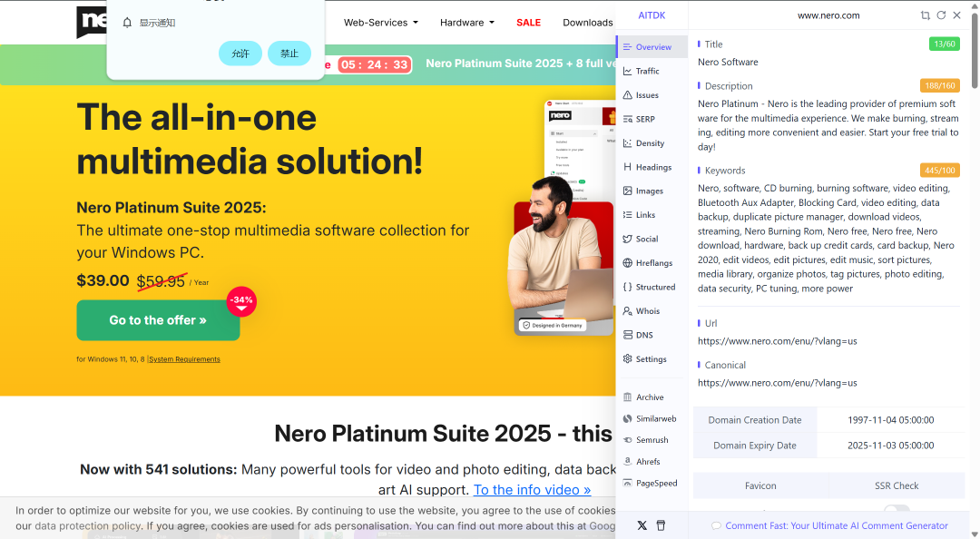Click the crop/screenshot icon in AITDK header

coord(925,15)
